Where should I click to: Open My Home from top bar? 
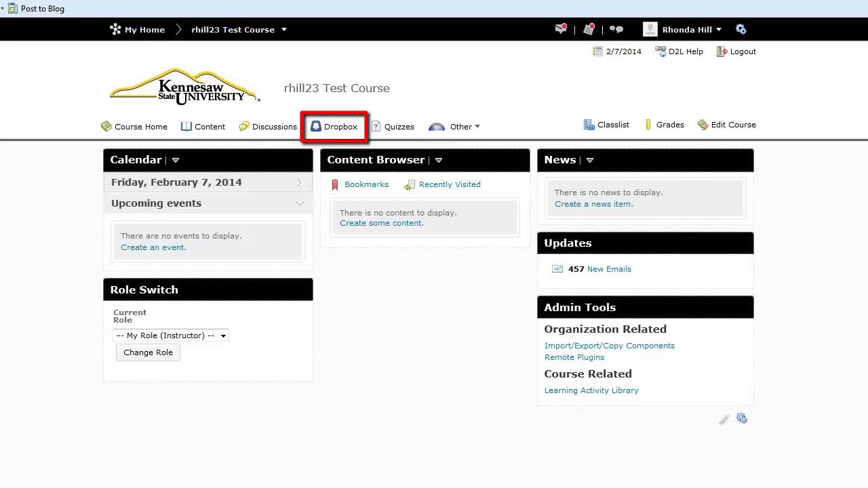[137, 30]
